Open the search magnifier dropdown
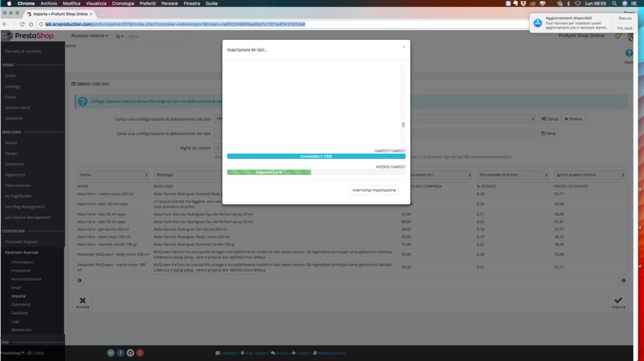The height and width of the screenshot is (361, 644). click(119, 36)
